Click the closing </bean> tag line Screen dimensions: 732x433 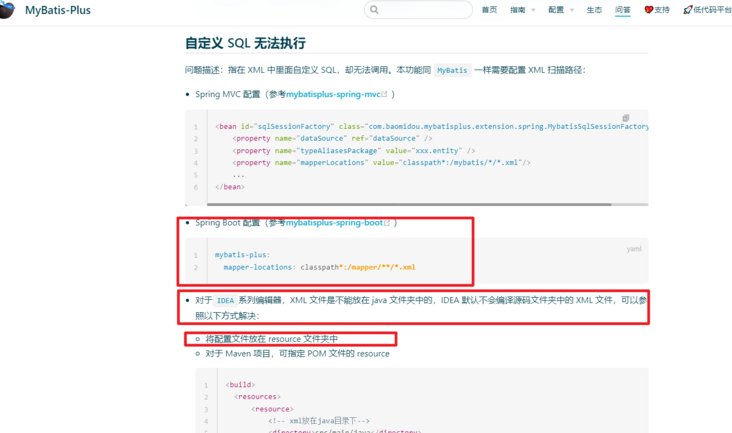230,187
